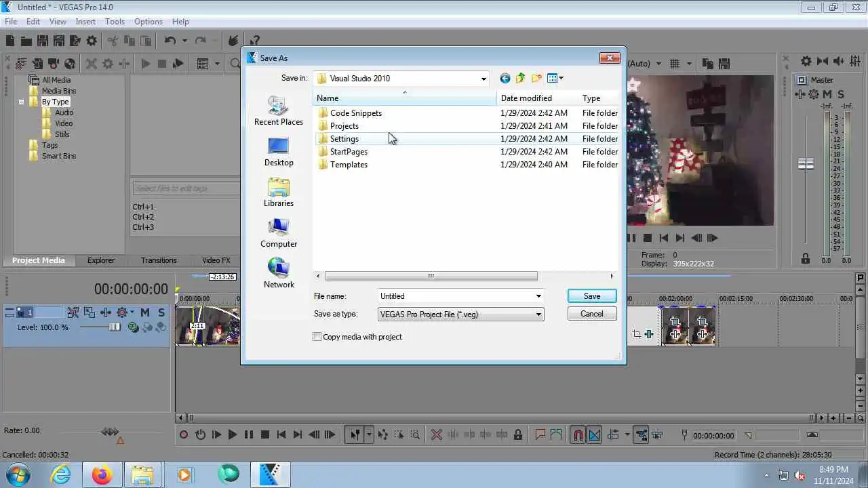Open the Edit tool dropdown arrow on timeline toolbar
This screenshot has width=868, height=488.
tap(369, 435)
